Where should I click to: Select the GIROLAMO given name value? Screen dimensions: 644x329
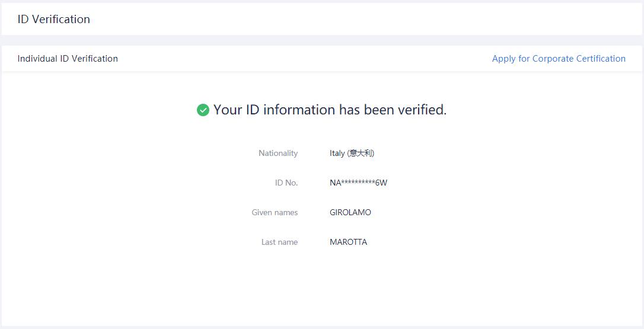point(350,212)
